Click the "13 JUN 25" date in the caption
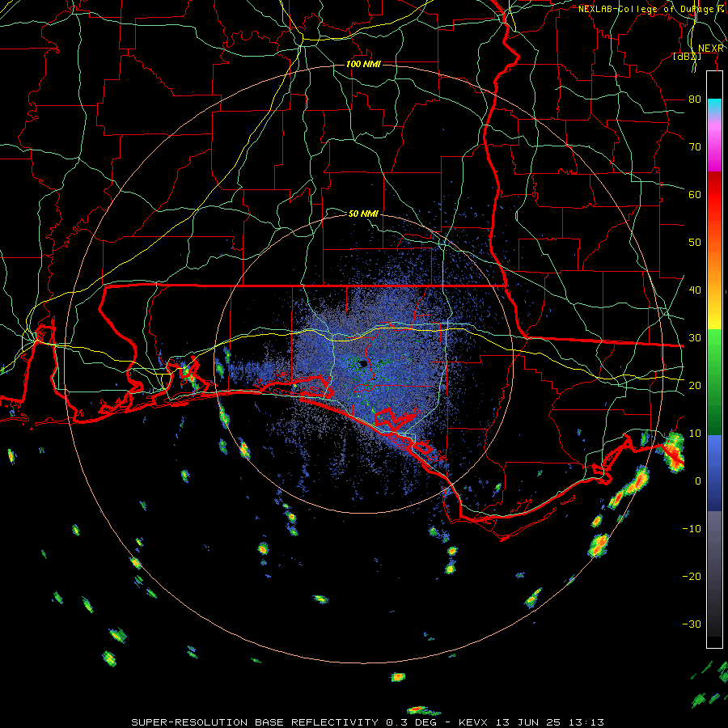This screenshot has height=728, width=728. tap(530, 722)
